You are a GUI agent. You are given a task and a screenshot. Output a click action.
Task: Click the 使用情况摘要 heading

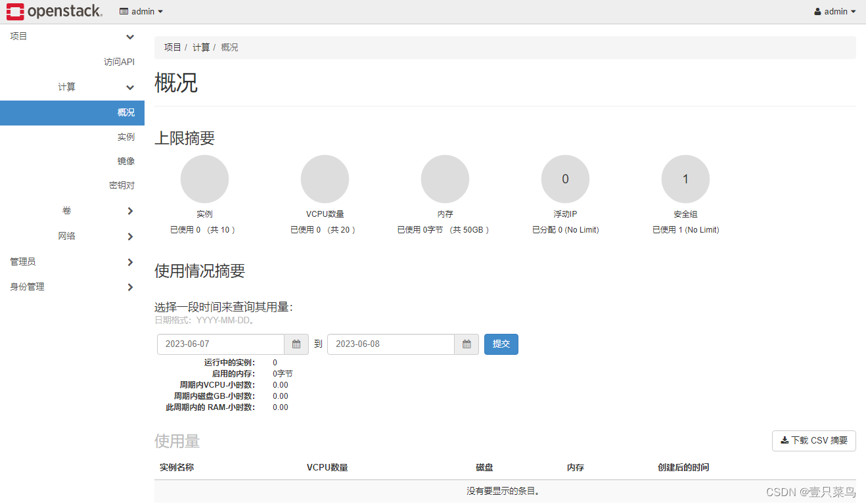[200, 271]
